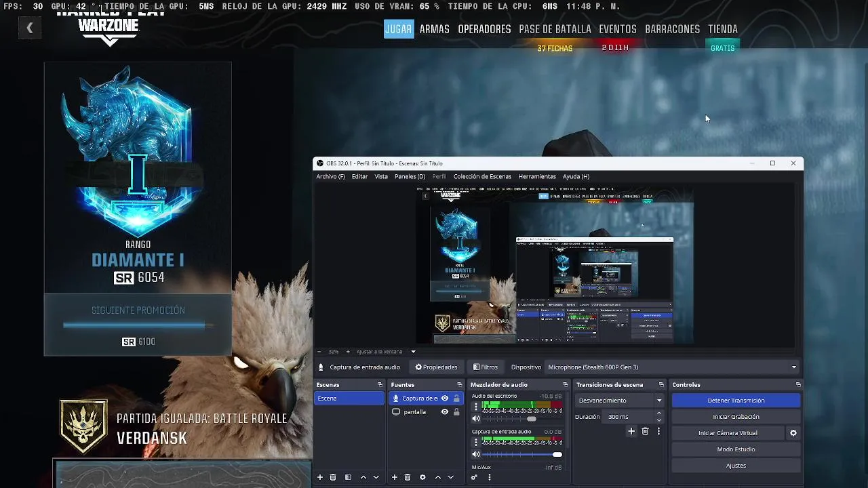Move scene down using the Escenas down arrow
The width and height of the screenshot is (868, 488).
tap(376, 477)
